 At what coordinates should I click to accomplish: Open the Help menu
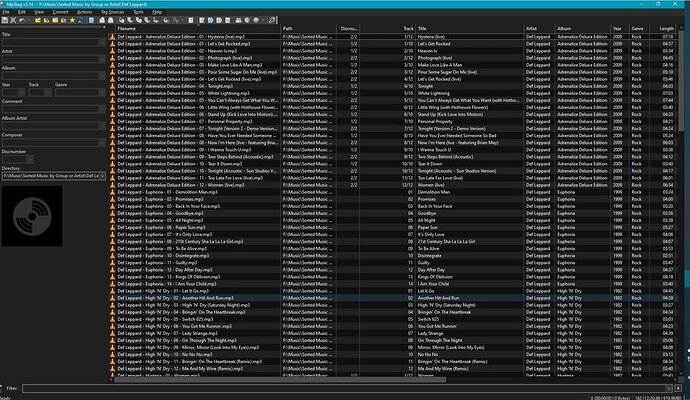(x=157, y=12)
